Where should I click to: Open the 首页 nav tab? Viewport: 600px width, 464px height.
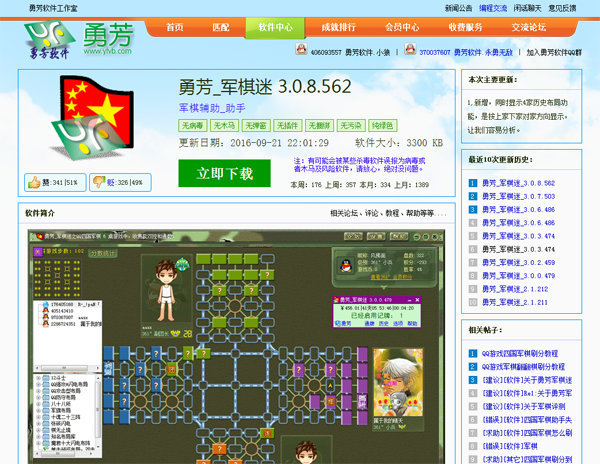click(x=175, y=27)
